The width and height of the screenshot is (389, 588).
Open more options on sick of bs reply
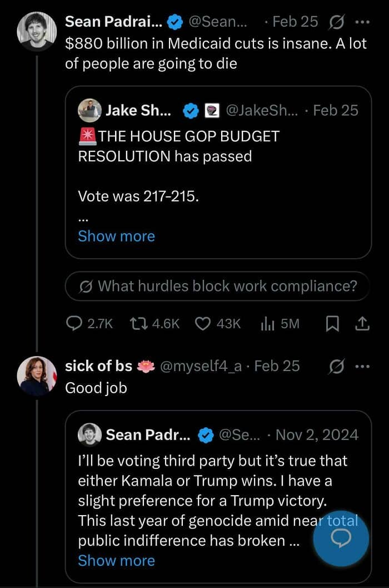[362, 366]
